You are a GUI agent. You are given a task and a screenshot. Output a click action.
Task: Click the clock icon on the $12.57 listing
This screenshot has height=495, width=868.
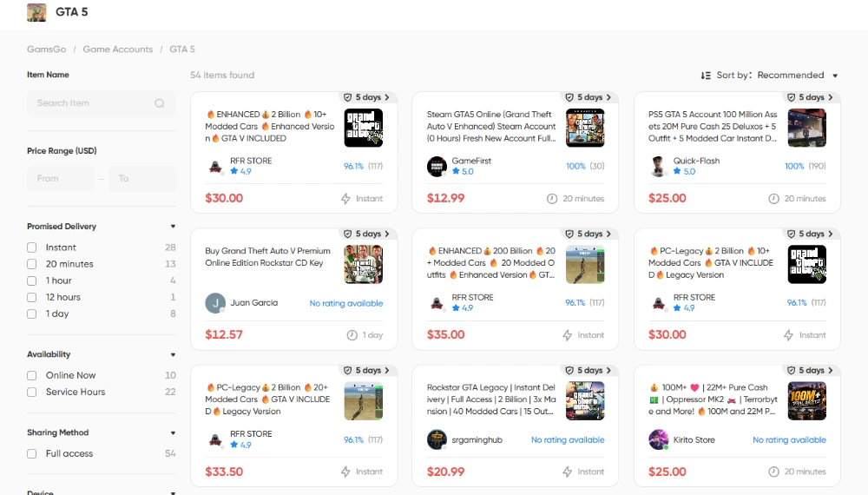[x=352, y=335]
